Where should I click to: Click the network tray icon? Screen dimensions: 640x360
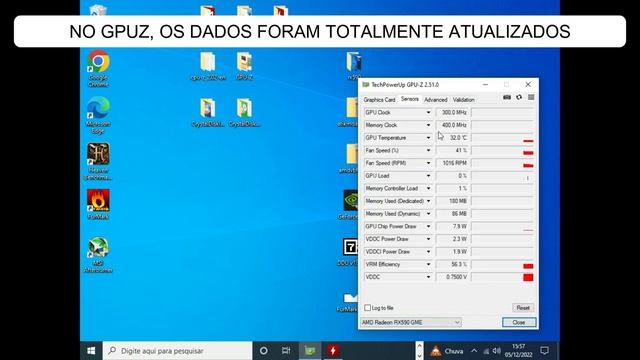point(486,351)
